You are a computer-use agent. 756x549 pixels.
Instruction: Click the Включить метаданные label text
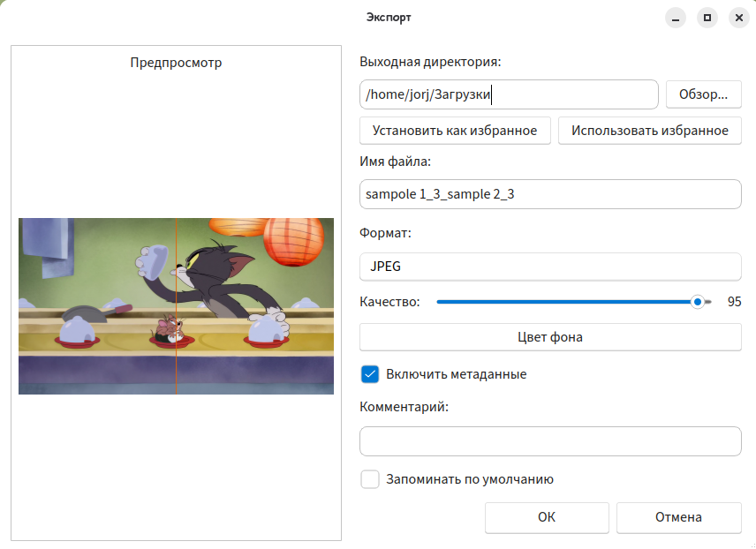[456, 374]
